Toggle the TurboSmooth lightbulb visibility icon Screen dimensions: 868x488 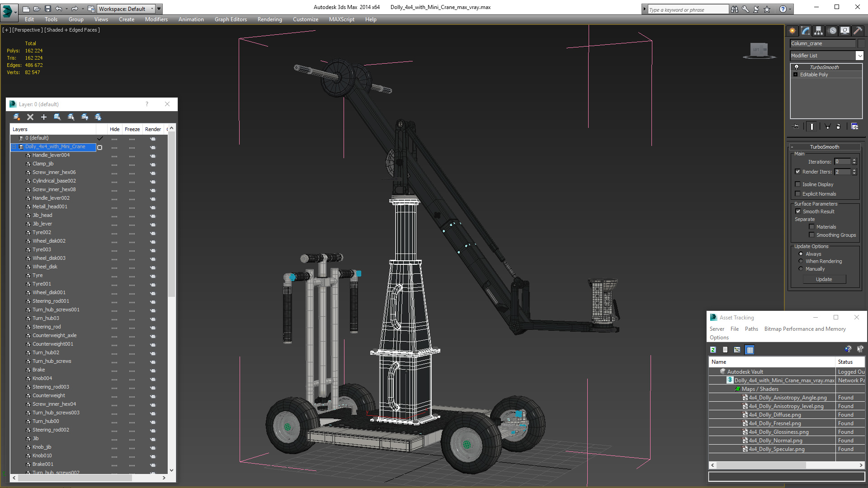coord(797,67)
